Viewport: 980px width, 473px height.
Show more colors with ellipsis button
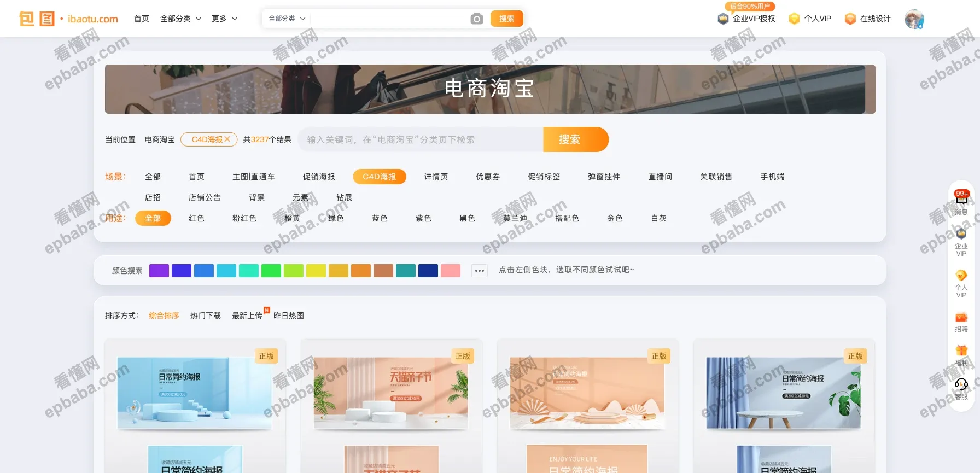(x=480, y=270)
